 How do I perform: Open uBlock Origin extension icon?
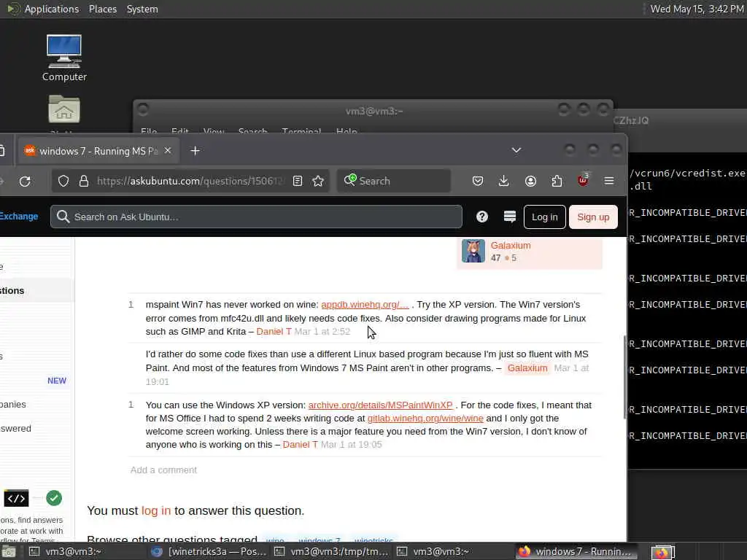pyautogui.click(x=583, y=180)
